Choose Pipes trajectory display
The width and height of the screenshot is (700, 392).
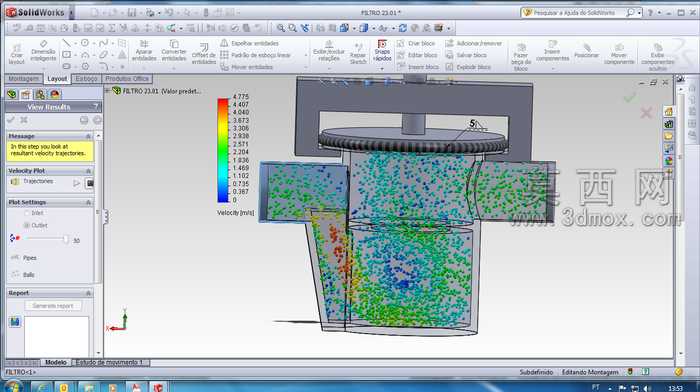click(24, 258)
